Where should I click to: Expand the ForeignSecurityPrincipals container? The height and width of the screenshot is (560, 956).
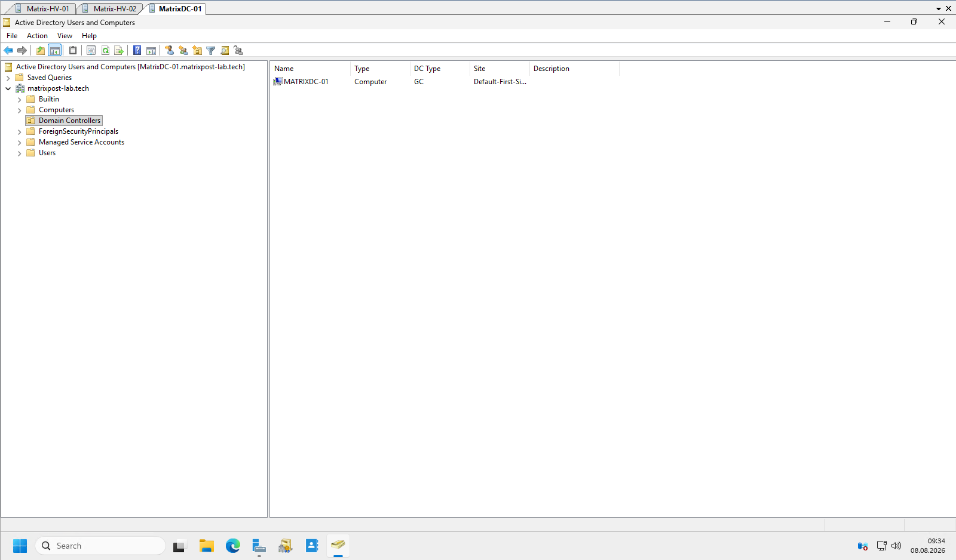(x=19, y=132)
